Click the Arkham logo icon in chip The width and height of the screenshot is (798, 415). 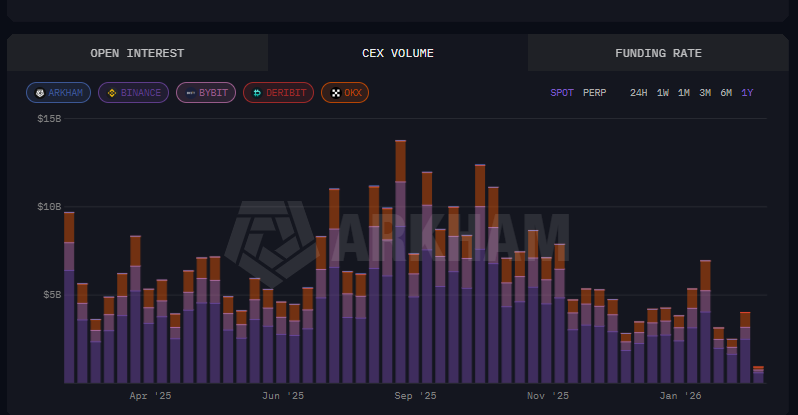coord(40,93)
